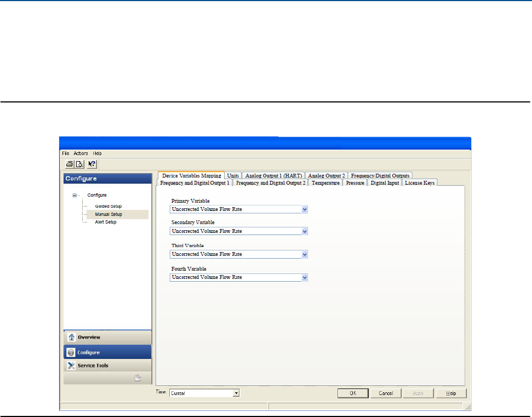The image size is (532, 417).
Task: Open the Frequency/Digital Outputs tab
Action: pos(380,176)
